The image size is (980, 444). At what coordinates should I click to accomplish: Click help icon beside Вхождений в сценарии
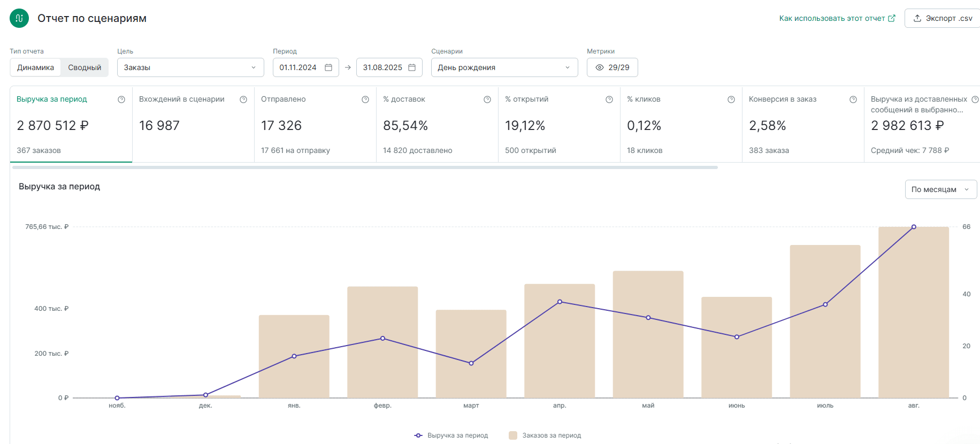tap(243, 99)
